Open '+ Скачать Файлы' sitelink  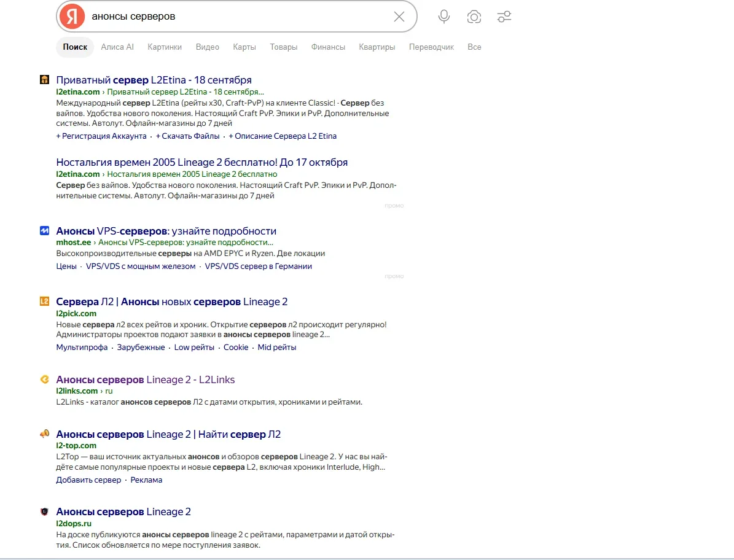[x=187, y=136]
